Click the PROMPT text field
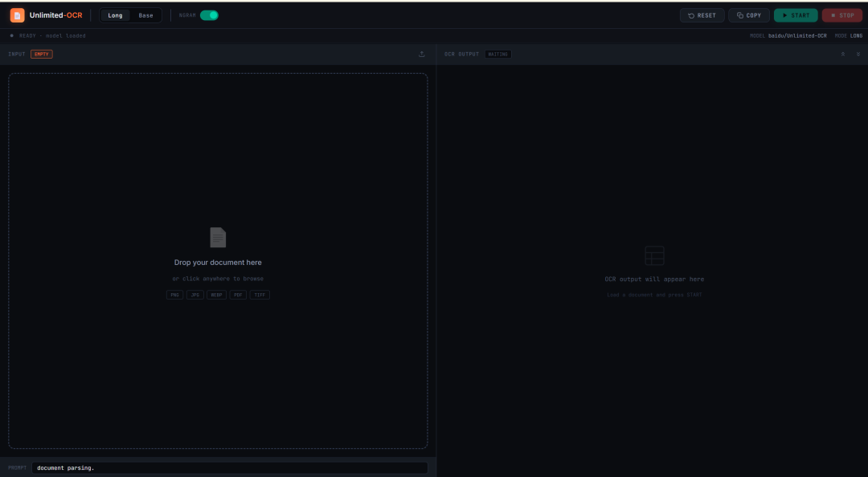868x477 pixels. [230, 468]
